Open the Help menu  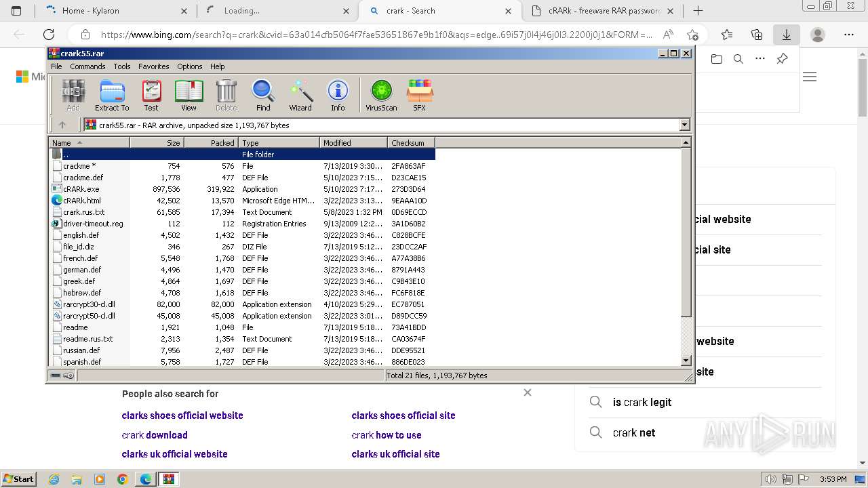pos(217,66)
